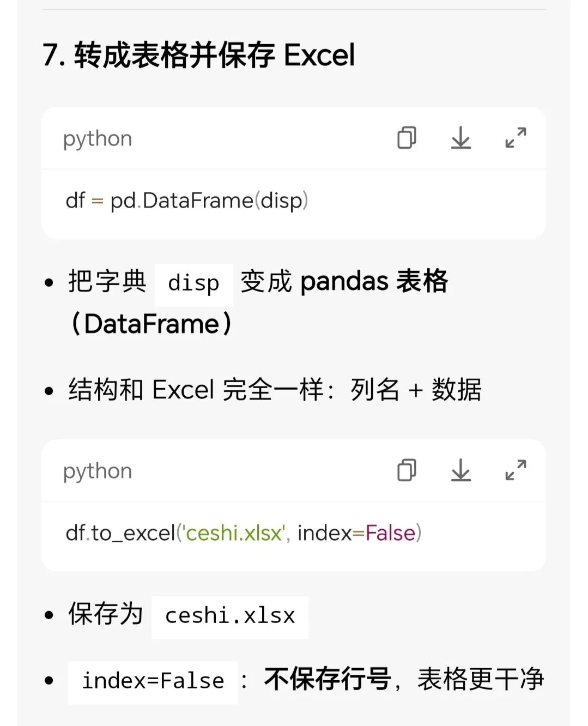Click the python label above pd.DataFrame code
This screenshot has width=588, height=726.
pos(98,140)
